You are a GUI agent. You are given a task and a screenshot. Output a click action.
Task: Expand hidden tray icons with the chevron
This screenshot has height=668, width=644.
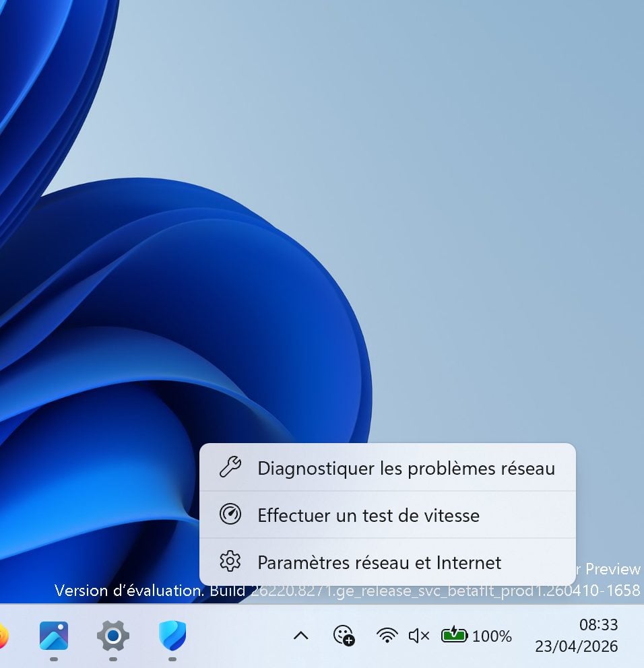301,635
